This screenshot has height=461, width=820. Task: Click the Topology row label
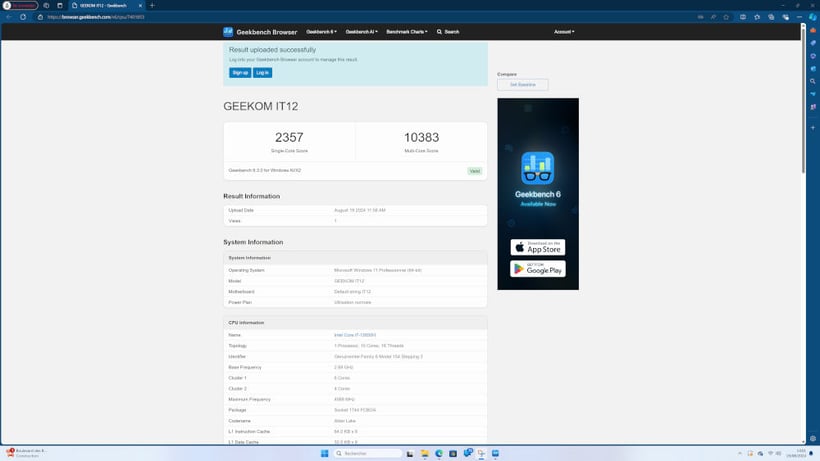point(237,345)
